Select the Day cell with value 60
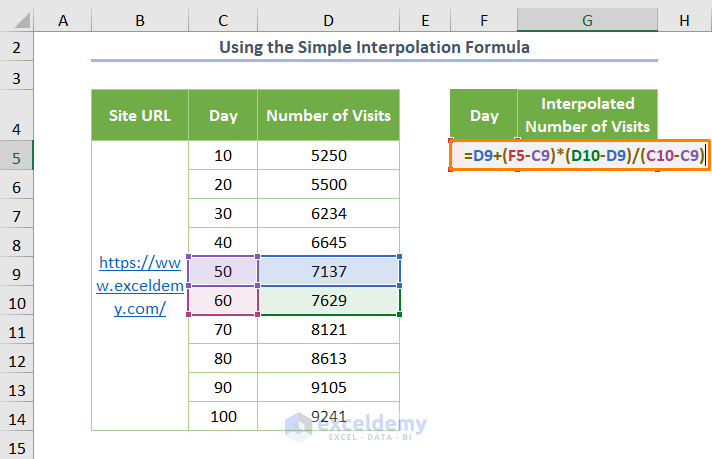712x459 pixels. 223,300
